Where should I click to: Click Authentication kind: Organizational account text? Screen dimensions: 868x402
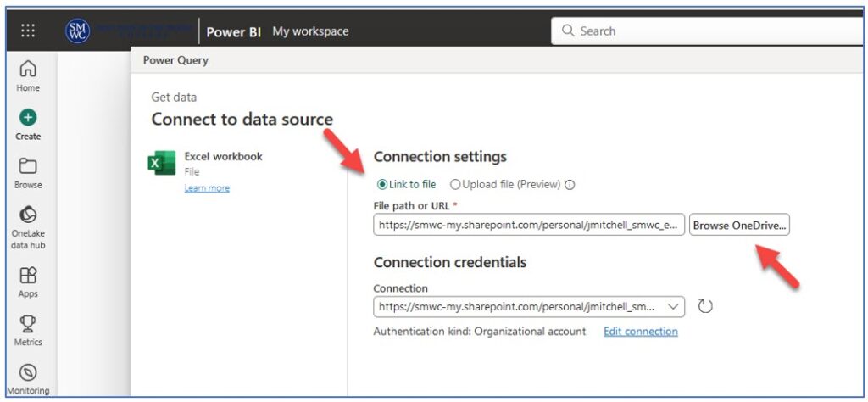pyautogui.click(x=480, y=331)
